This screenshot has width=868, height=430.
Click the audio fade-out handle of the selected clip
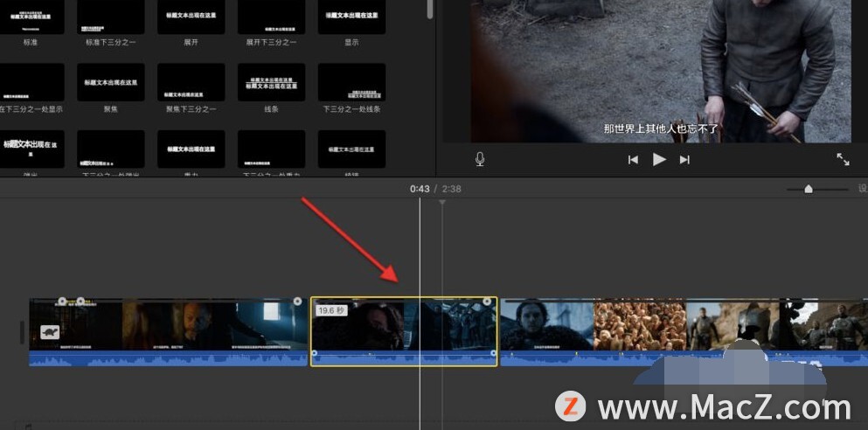493,353
